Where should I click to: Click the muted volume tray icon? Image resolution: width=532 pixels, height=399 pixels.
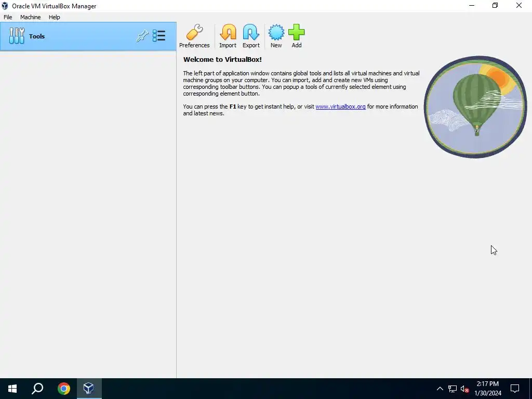[x=464, y=389]
